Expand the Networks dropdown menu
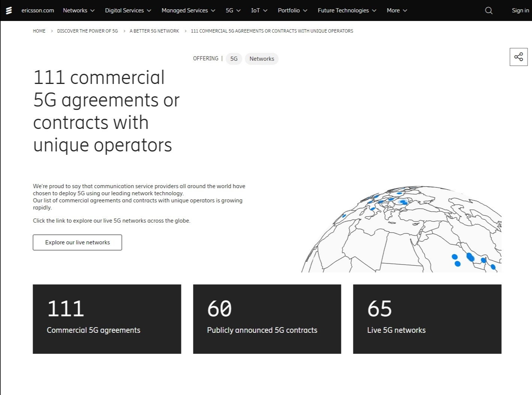 tap(79, 10)
